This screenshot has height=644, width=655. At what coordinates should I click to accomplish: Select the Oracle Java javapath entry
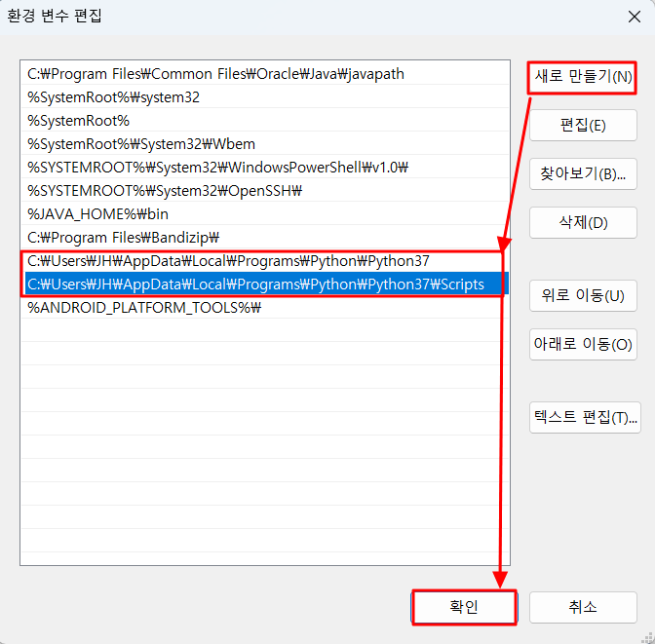[x=265, y=74]
